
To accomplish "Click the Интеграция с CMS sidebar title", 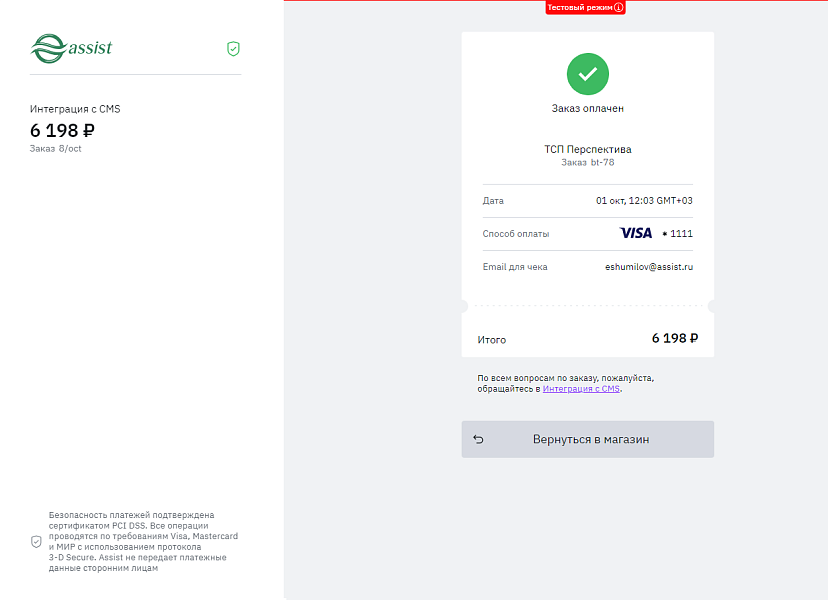I will pos(75,108).
